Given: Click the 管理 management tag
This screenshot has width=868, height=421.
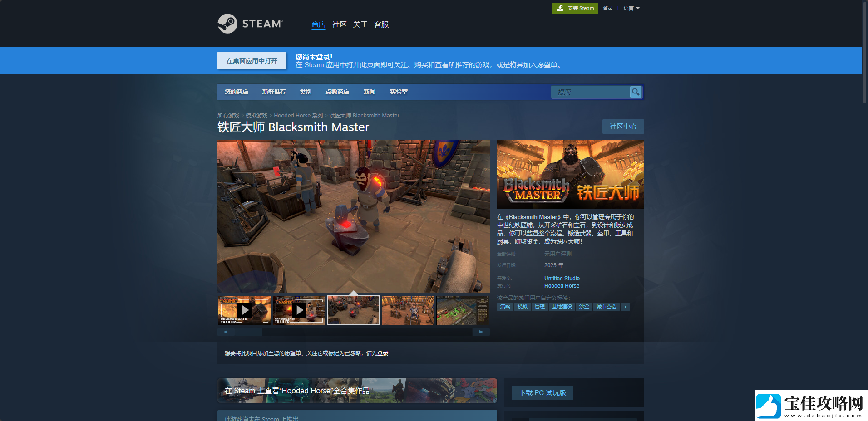Looking at the screenshot, I should pos(539,307).
